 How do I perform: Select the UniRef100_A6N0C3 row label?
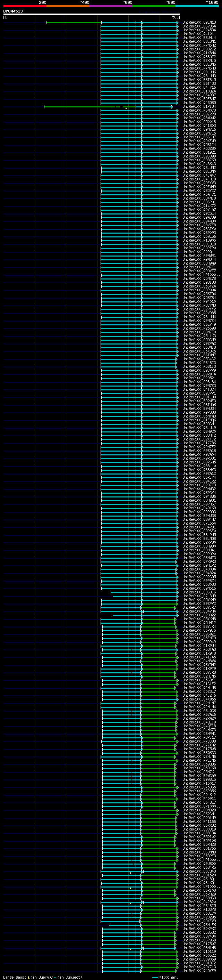199,110
